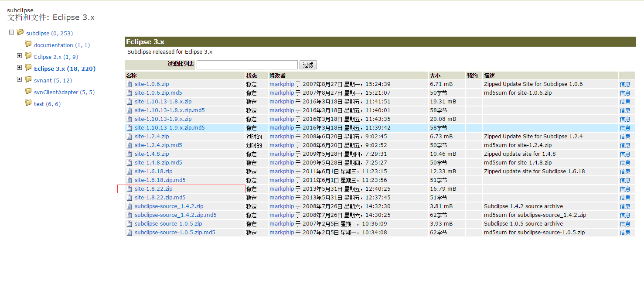
Task: Expand the svnant folder node
Action: [x=19, y=79]
